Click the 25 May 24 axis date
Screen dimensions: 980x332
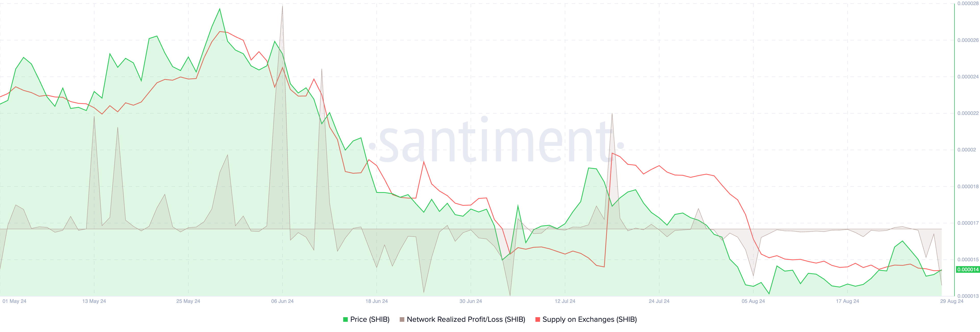(188, 301)
